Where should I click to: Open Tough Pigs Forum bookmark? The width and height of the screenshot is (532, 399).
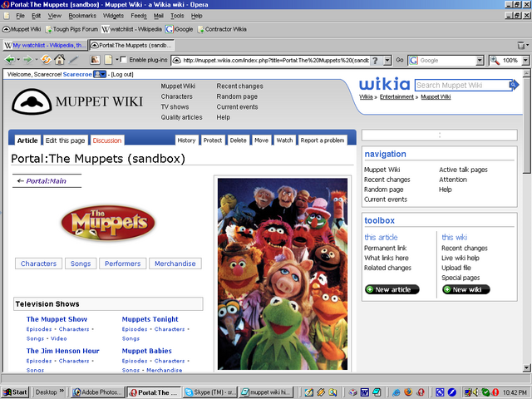tap(71, 29)
